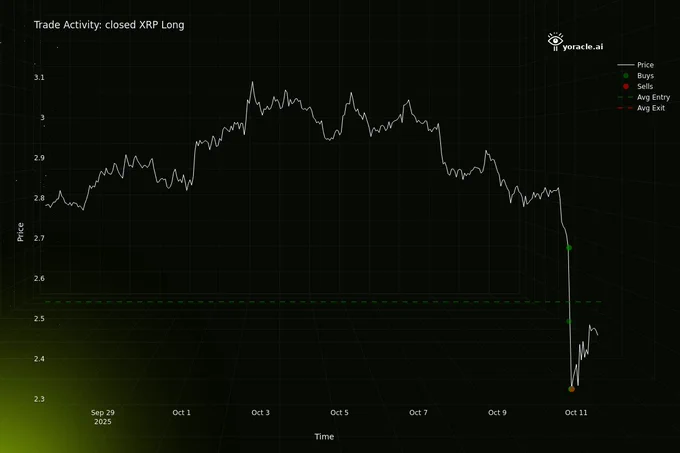The width and height of the screenshot is (680, 453).
Task: Click the rotated 'Price' y-axis title
Action: coord(20,232)
